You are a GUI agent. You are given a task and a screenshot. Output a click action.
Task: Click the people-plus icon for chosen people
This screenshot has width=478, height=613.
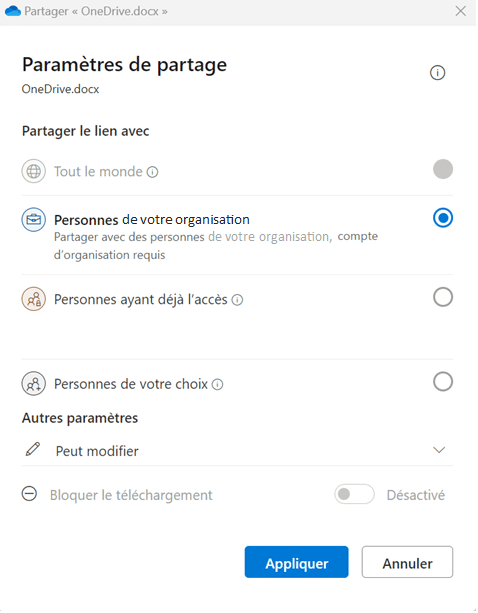pyautogui.click(x=34, y=384)
